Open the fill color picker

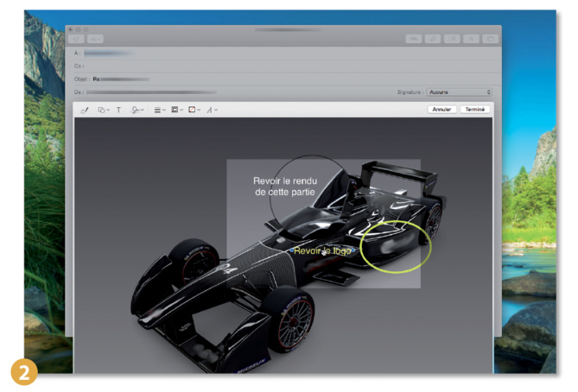tap(194, 111)
